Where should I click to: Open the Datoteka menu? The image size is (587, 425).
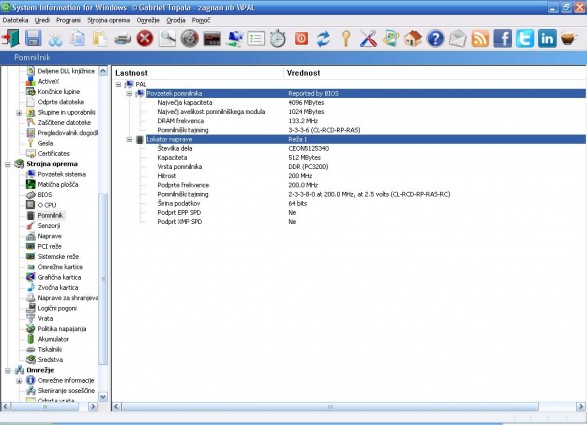tap(15, 20)
